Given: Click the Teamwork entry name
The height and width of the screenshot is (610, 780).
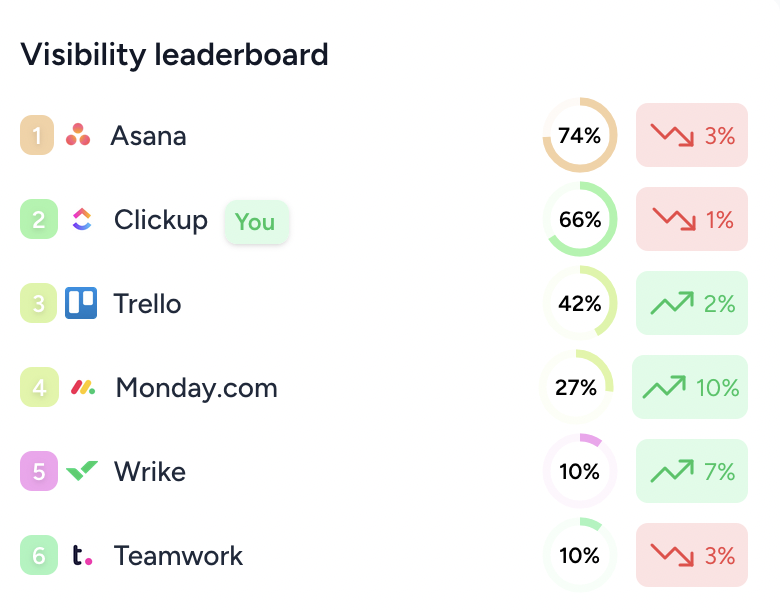Looking at the screenshot, I should [x=178, y=555].
